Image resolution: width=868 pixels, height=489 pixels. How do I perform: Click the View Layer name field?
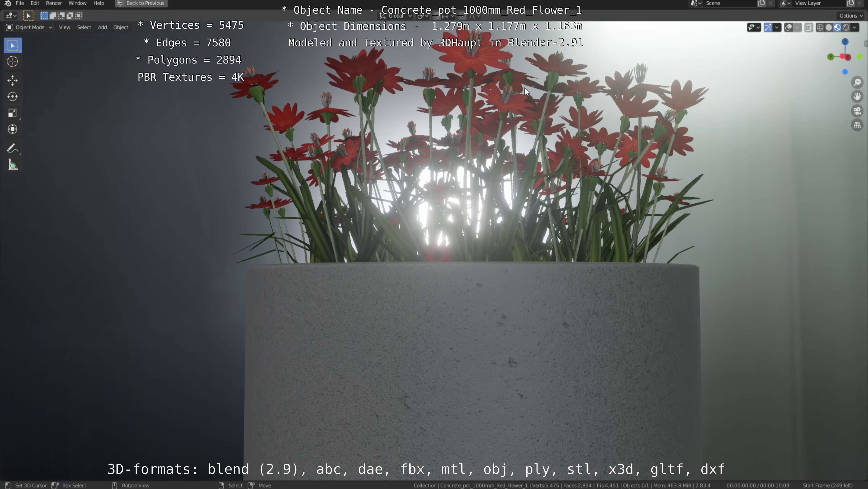(x=819, y=3)
